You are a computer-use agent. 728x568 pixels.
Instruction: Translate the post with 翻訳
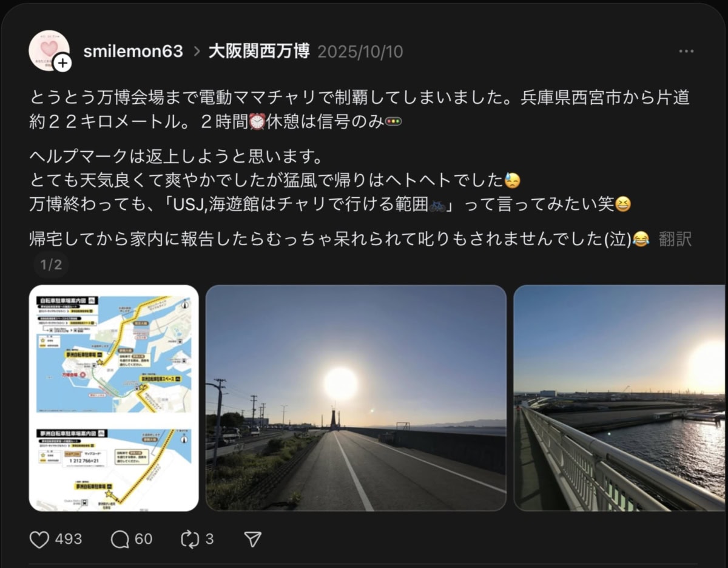[x=675, y=239]
